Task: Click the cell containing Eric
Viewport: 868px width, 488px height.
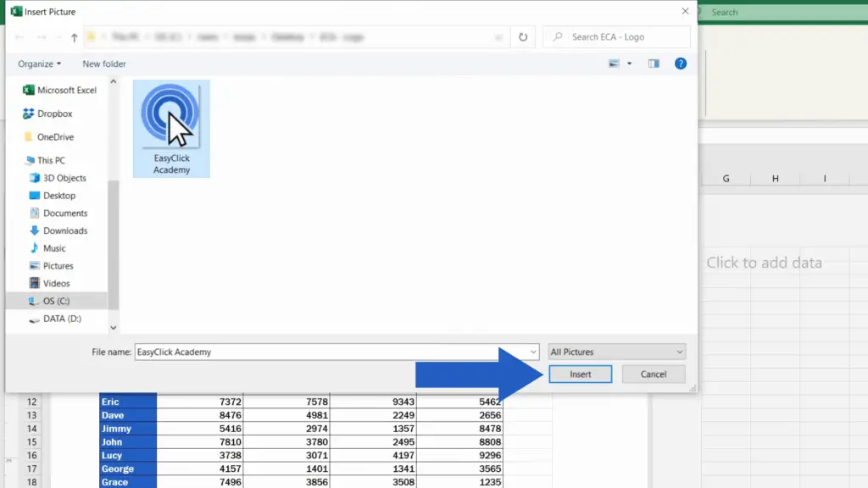Action: [x=128, y=402]
